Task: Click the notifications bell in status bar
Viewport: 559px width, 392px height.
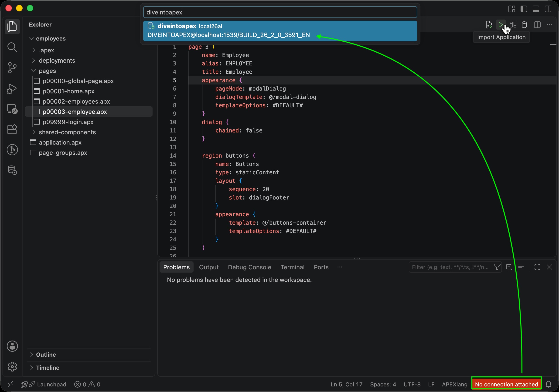Action: [x=549, y=385]
